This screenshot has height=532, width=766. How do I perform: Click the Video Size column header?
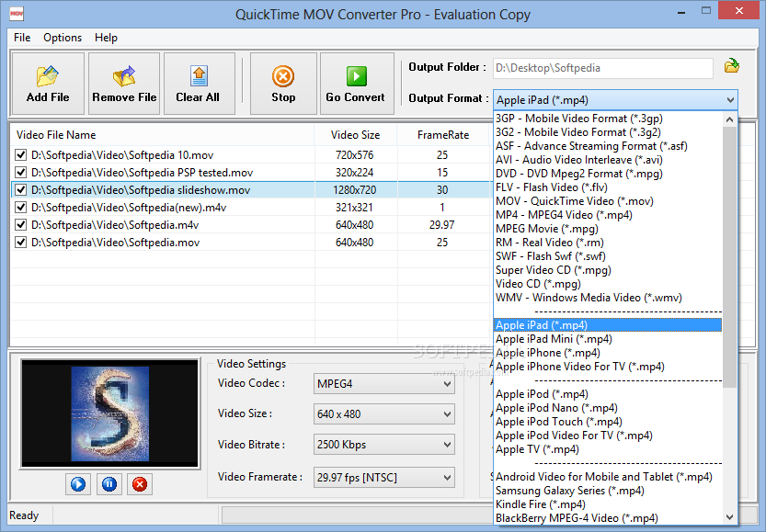(x=356, y=135)
